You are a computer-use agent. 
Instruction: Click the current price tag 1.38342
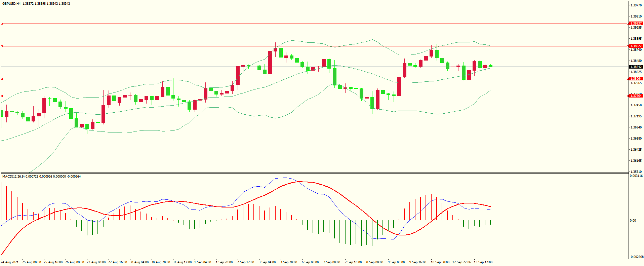pos(636,67)
